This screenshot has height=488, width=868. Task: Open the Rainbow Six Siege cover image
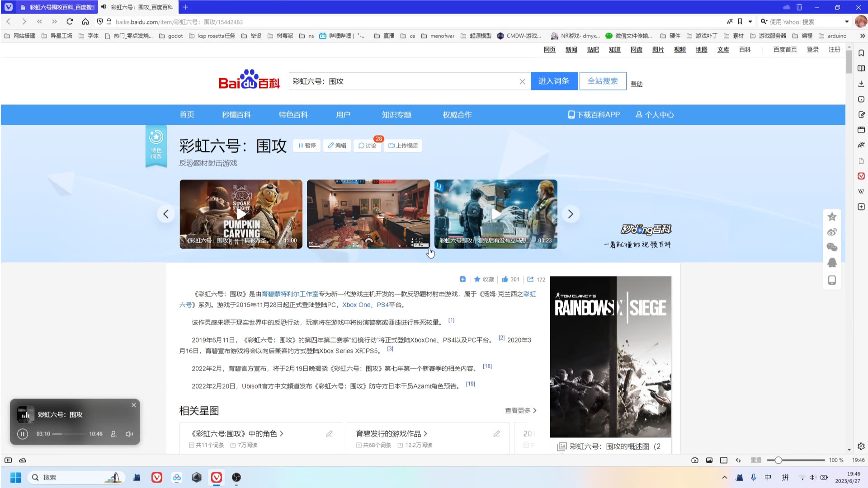pos(610,357)
